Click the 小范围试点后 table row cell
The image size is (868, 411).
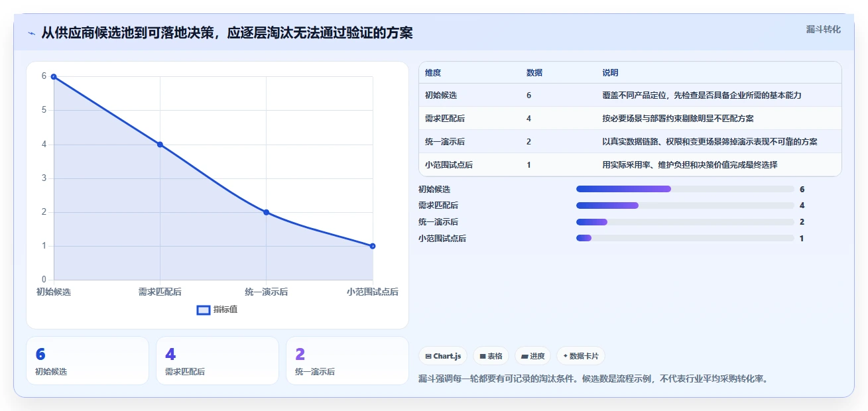449,165
